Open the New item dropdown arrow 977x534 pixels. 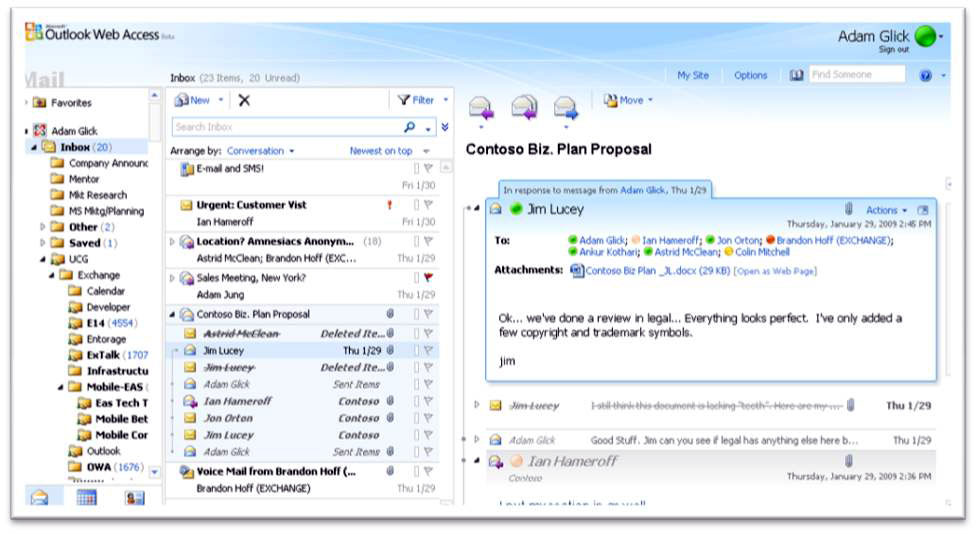tap(221, 100)
